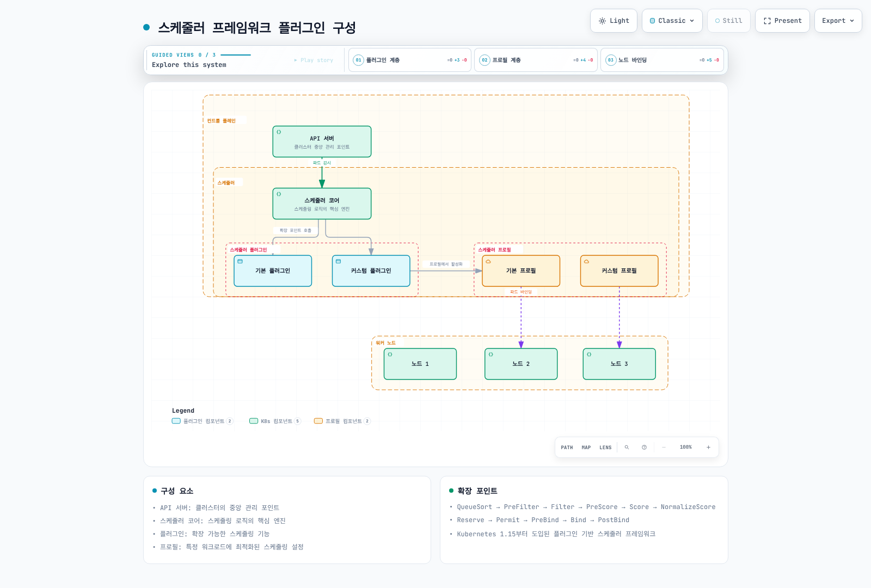The image size is (871, 588).
Task: Click the Play story button
Action: click(314, 60)
